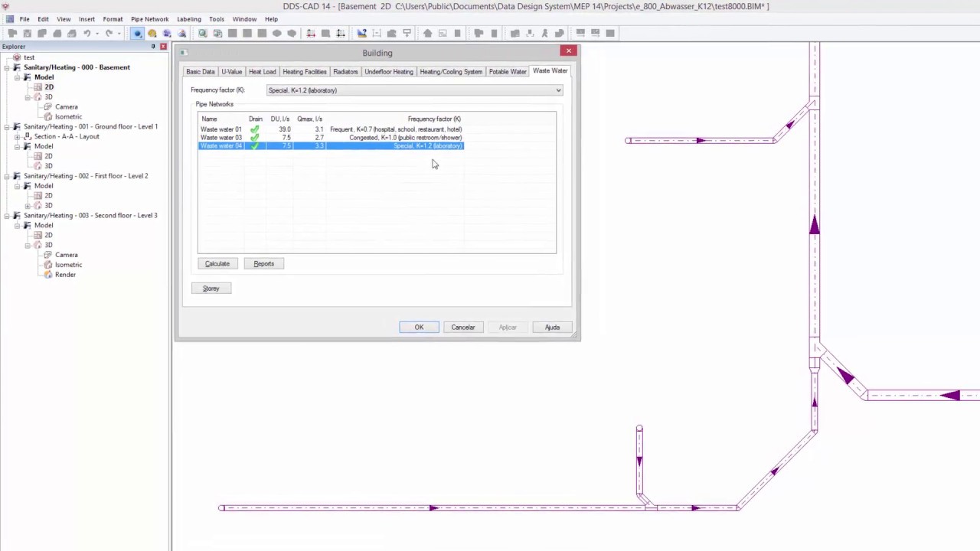Click the magnifier zoom toolbar icon
Image resolution: width=980 pixels, height=551 pixels.
tap(203, 33)
